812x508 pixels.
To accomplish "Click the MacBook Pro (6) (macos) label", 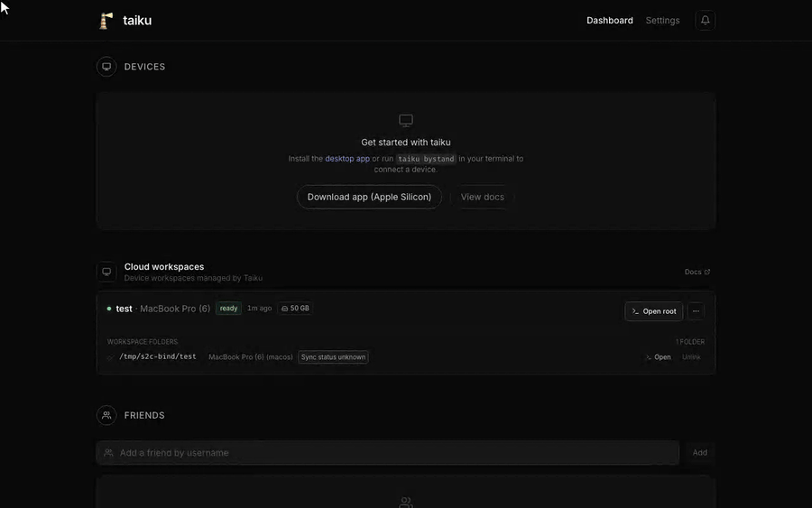I will [x=251, y=357].
